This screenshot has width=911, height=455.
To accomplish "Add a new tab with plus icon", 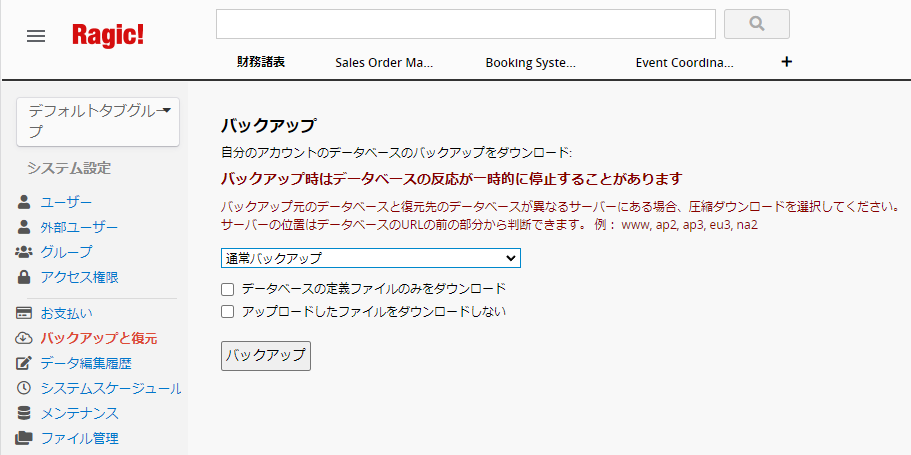I will [x=786, y=62].
